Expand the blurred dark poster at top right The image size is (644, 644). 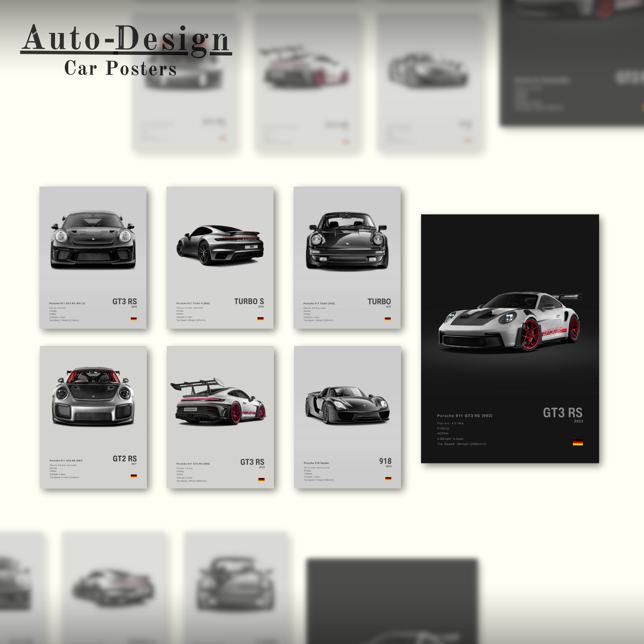(570, 63)
